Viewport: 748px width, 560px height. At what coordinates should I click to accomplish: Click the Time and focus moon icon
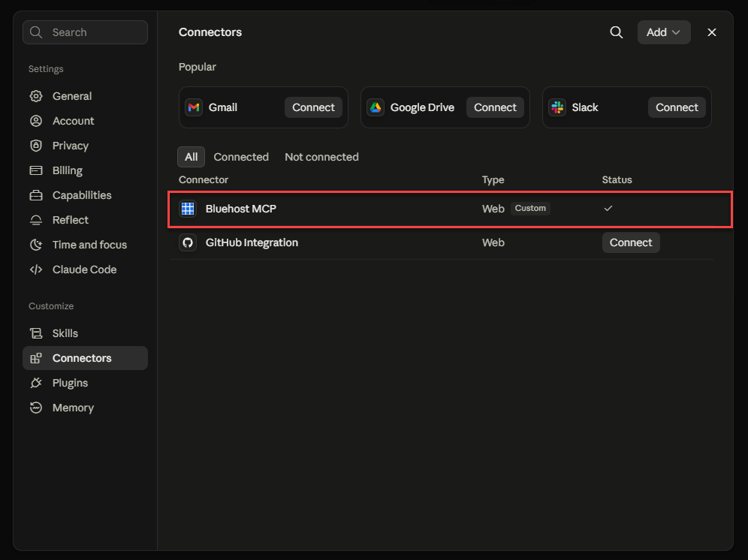pos(36,245)
